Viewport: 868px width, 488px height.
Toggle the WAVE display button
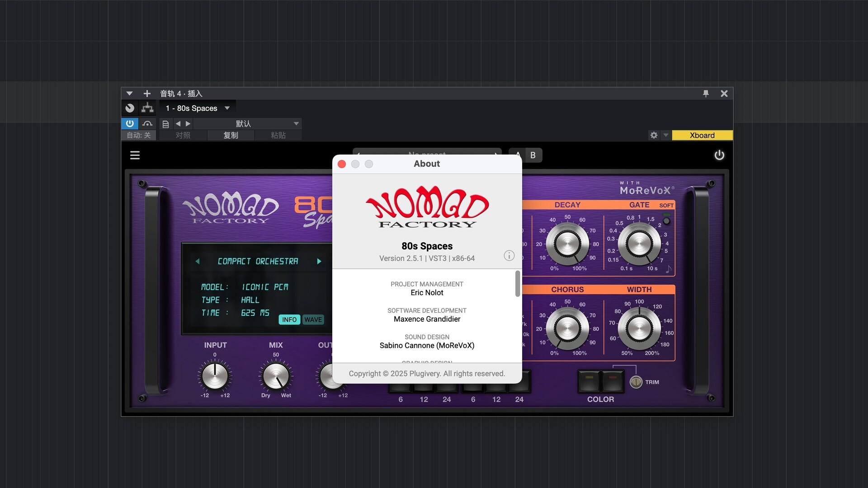313,319
